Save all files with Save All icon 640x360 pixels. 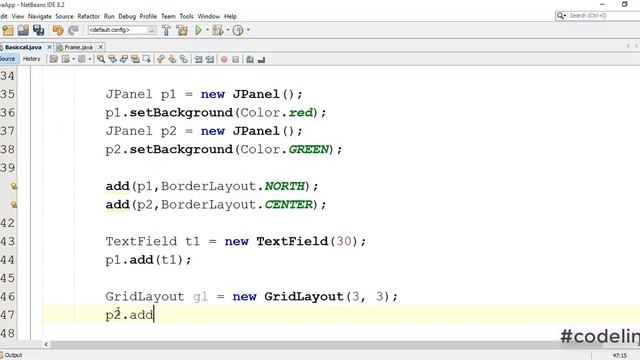pos(38,30)
